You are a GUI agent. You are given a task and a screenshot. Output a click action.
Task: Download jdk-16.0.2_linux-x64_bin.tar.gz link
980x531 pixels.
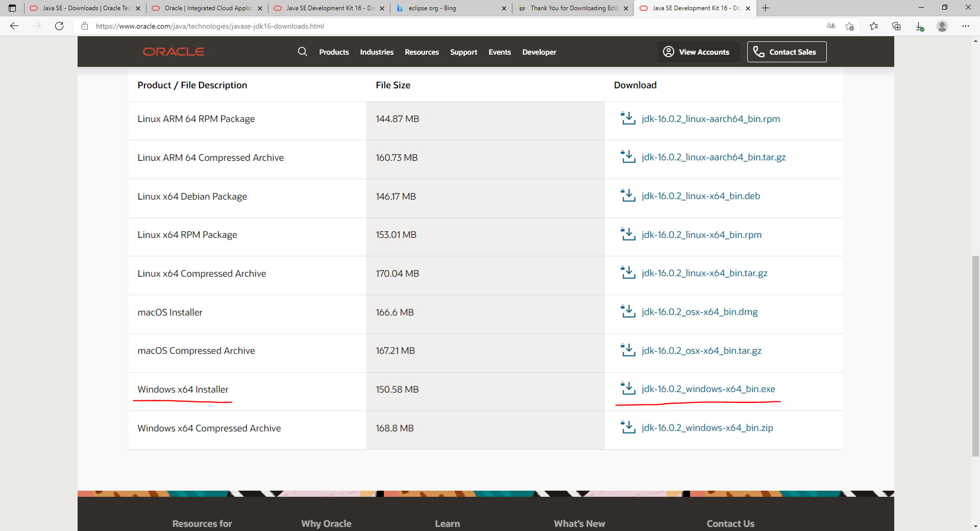point(704,273)
